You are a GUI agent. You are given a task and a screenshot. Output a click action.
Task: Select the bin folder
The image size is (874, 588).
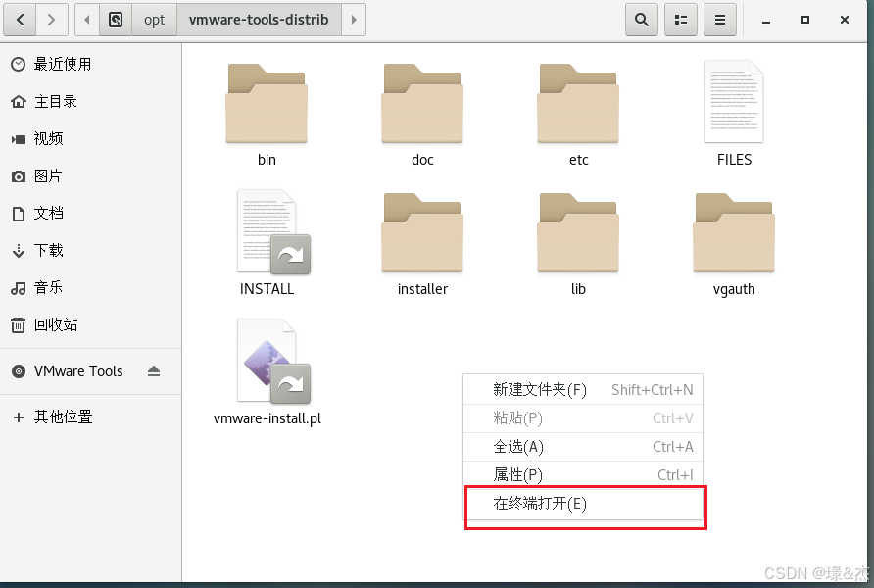point(267,115)
